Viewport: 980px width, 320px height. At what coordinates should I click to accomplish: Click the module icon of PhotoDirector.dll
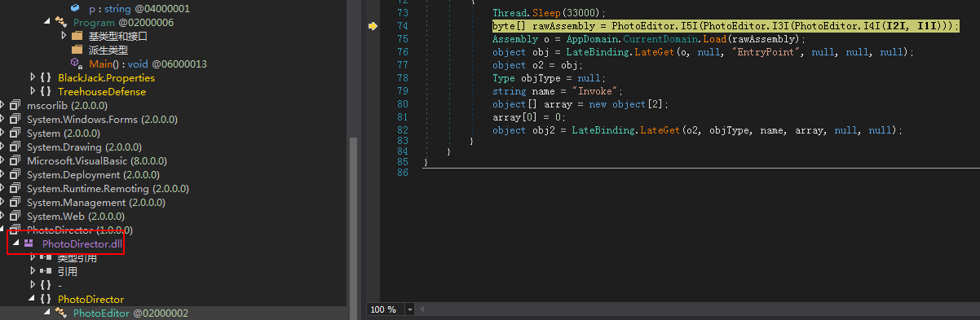29,243
